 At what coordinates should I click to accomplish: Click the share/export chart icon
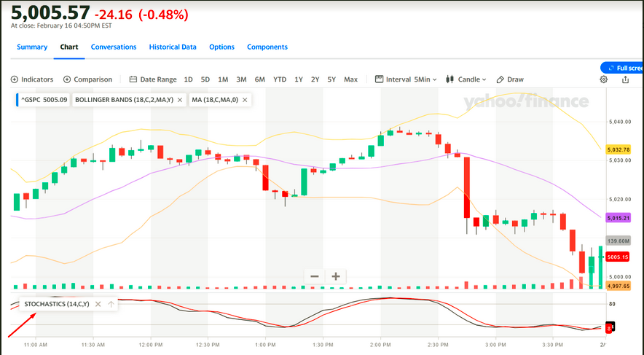tap(625, 79)
